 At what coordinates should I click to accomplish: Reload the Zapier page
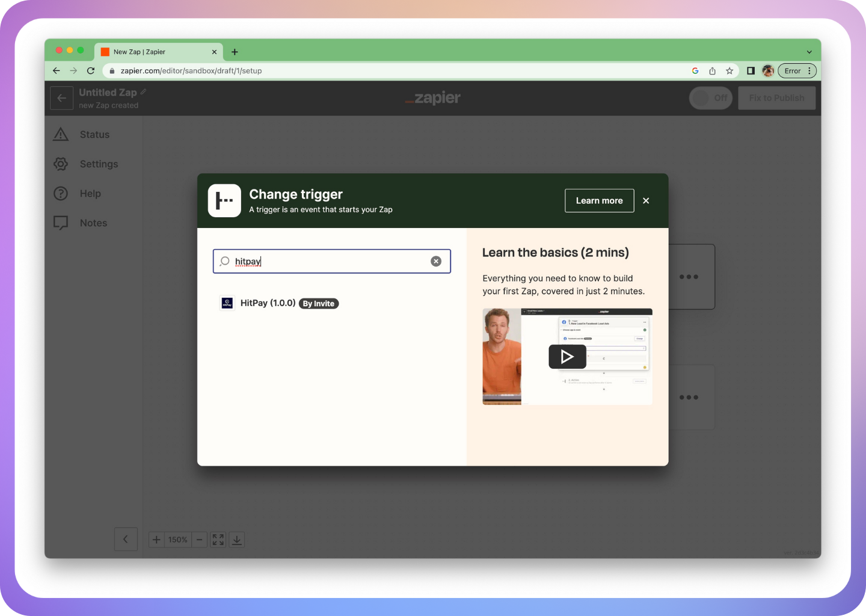pyautogui.click(x=91, y=70)
